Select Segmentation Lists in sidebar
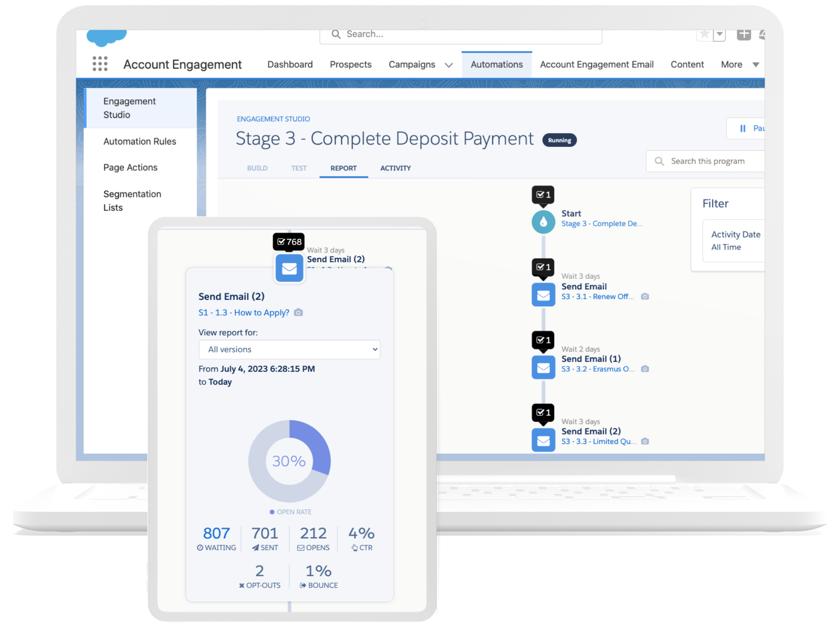Viewport: 840px width, 627px height. click(132, 201)
